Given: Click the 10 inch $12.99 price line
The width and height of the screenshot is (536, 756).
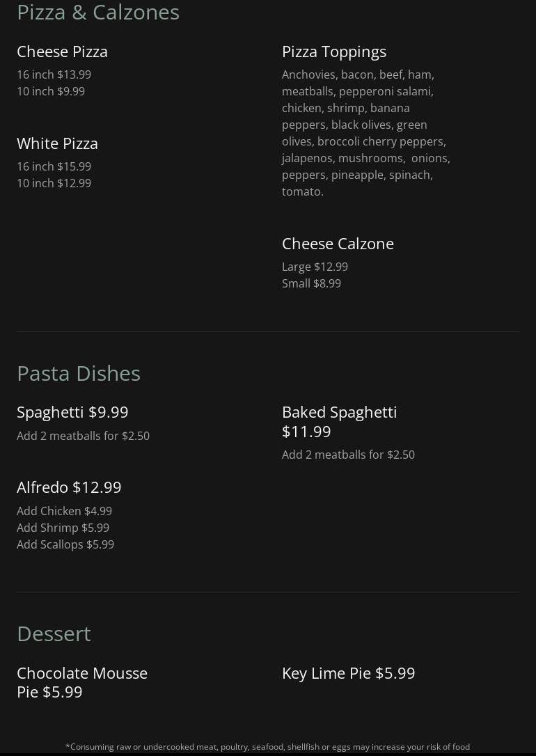Looking at the screenshot, I should 54,183.
